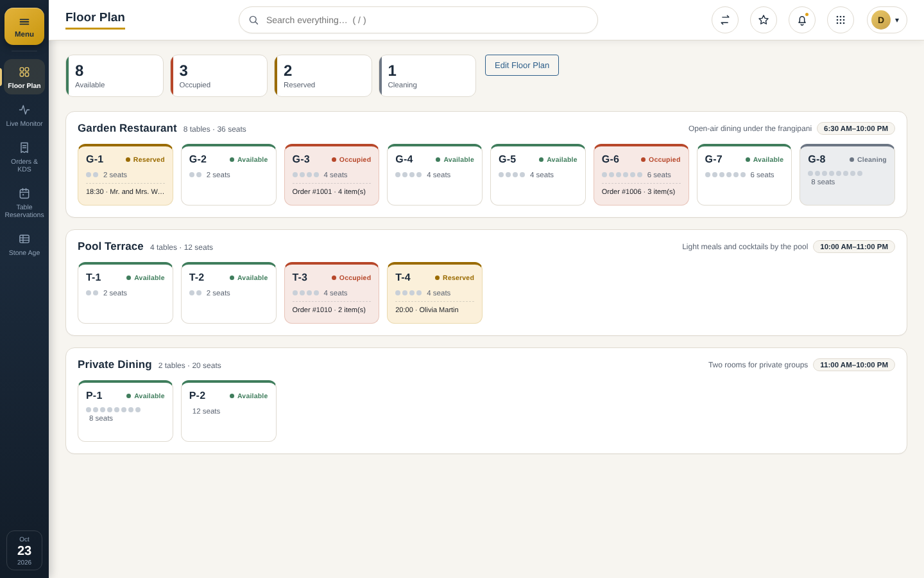The width and height of the screenshot is (924, 578).
Task: Click the Floor Plan page title
Action: (x=95, y=17)
